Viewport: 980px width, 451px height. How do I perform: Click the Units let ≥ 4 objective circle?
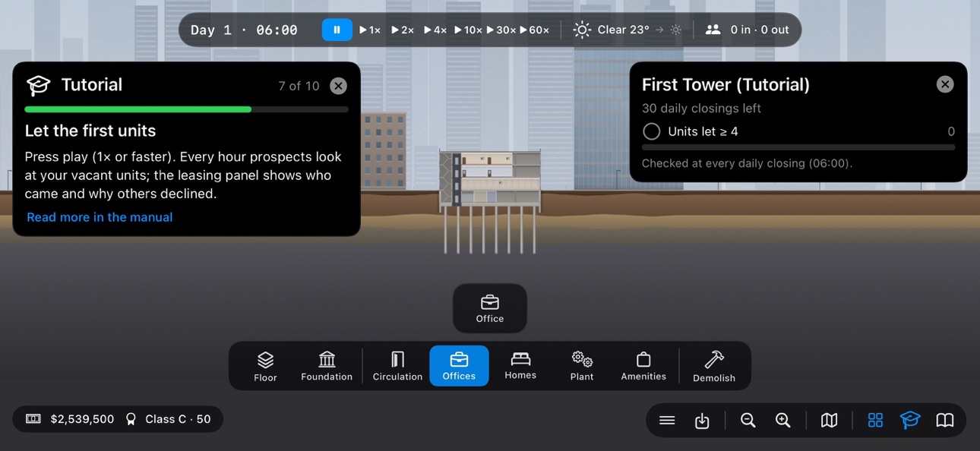[651, 131]
